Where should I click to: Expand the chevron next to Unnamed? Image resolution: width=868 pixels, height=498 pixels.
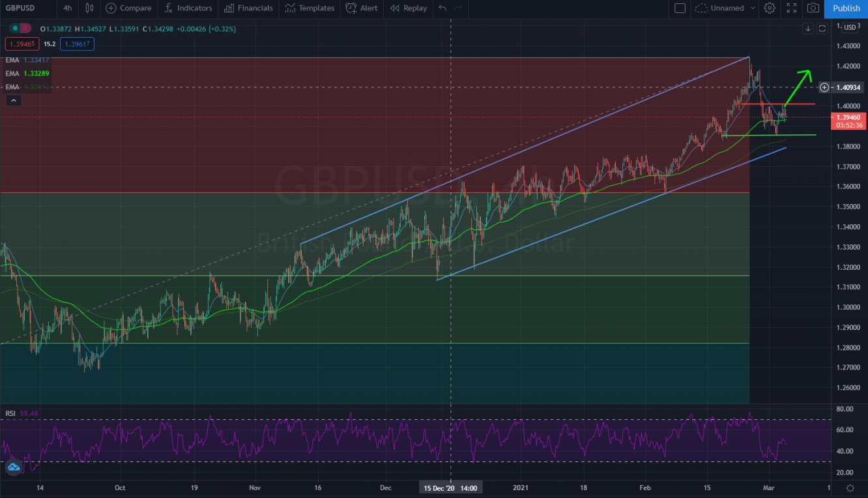(x=753, y=8)
